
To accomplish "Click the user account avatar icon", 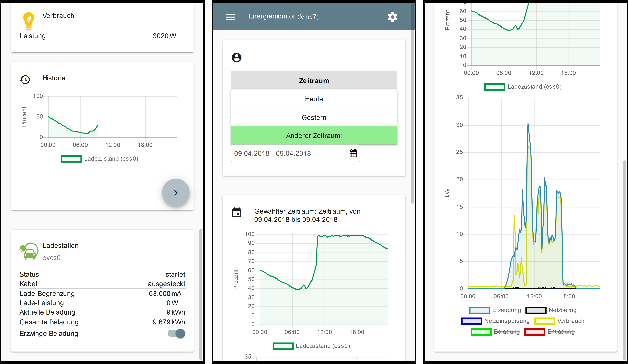I will (236, 58).
